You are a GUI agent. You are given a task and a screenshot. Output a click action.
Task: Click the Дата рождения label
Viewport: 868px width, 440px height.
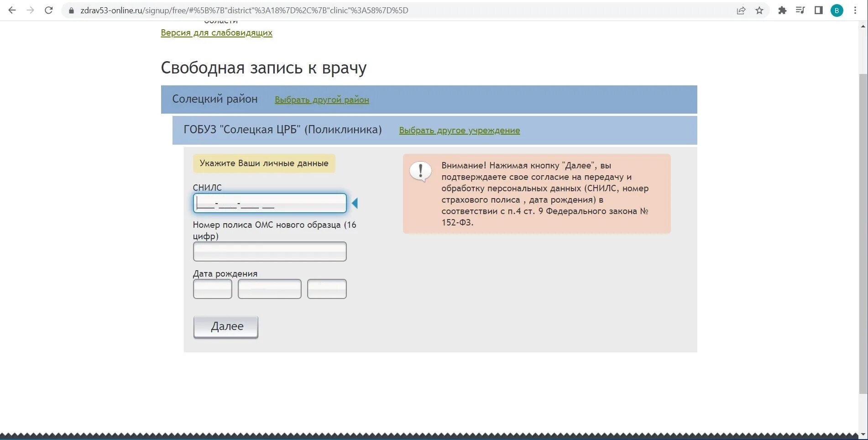pyautogui.click(x=225, y=273)
